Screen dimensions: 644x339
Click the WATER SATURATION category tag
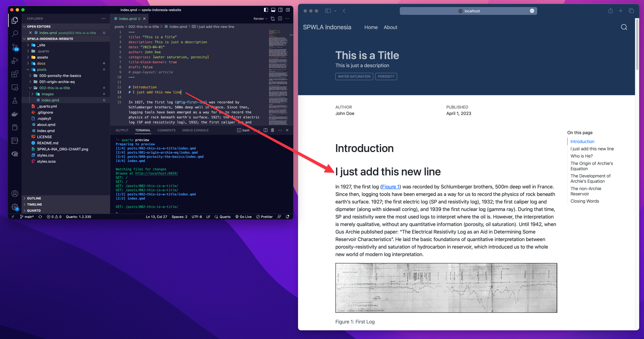[354, 76]
